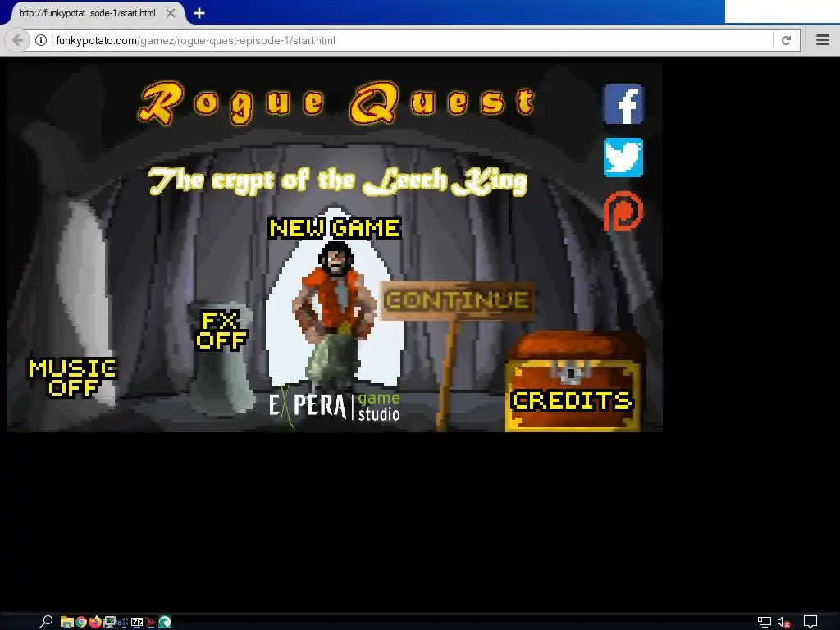Open the game's Twitter bird icon
840x630 pixels.
click(x=623, y=157)
